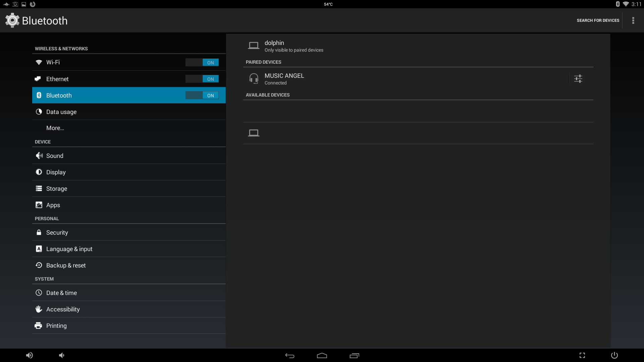The image size is (644, 362).
Task: Open More... wireless settings
Action: point(129,128)
